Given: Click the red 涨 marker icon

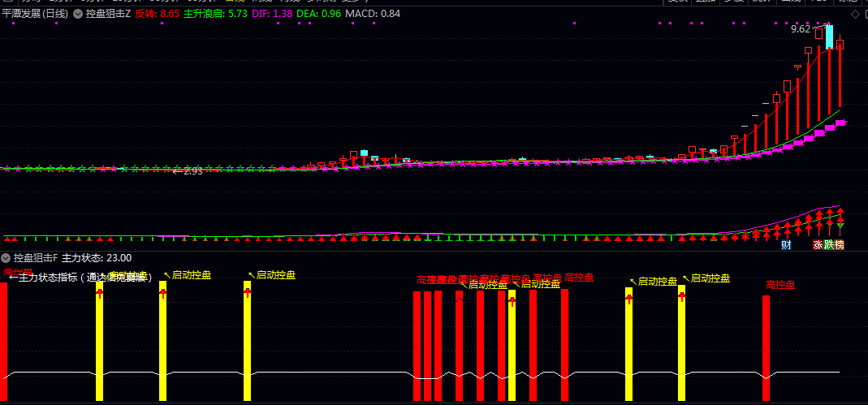Looking at the screenshot, I should (x=818, y=245).
